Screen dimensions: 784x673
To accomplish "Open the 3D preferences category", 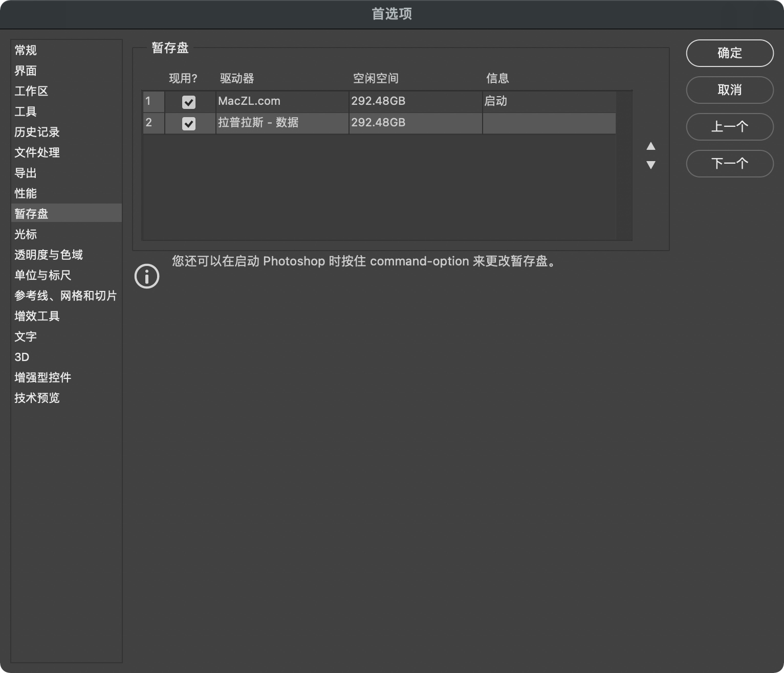I will coord(22,357).
